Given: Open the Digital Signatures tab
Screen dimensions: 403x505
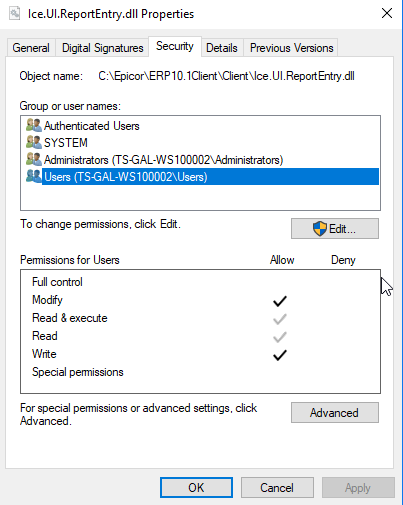Looking at the screenshot, I should coord(102,48).
